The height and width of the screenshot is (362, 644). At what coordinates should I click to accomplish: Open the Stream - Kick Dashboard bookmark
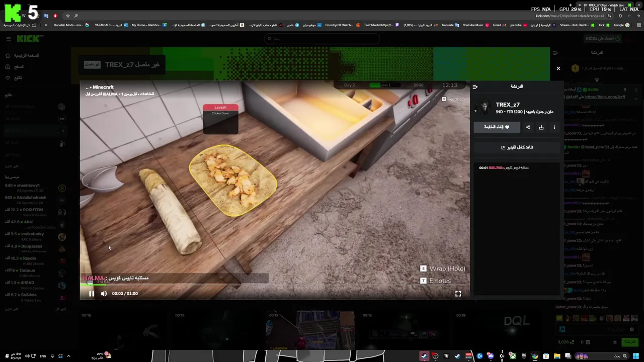577,25
